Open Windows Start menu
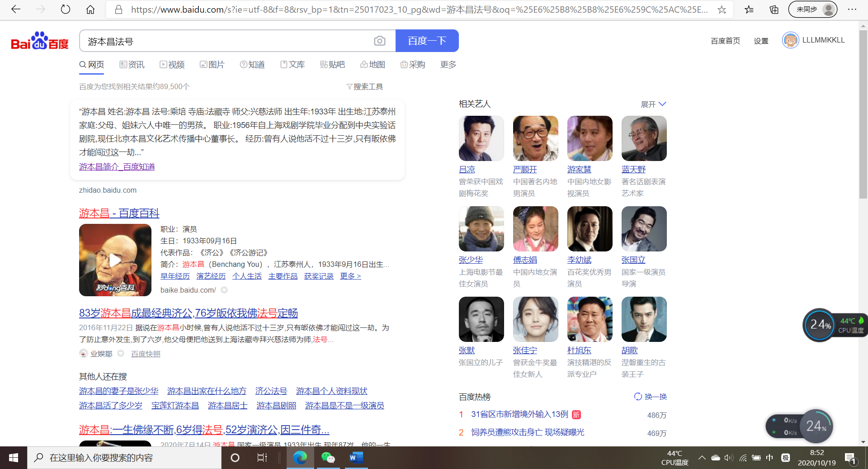Image resolution: width=868 pixels, height=469 pixels. click(14, 458)
